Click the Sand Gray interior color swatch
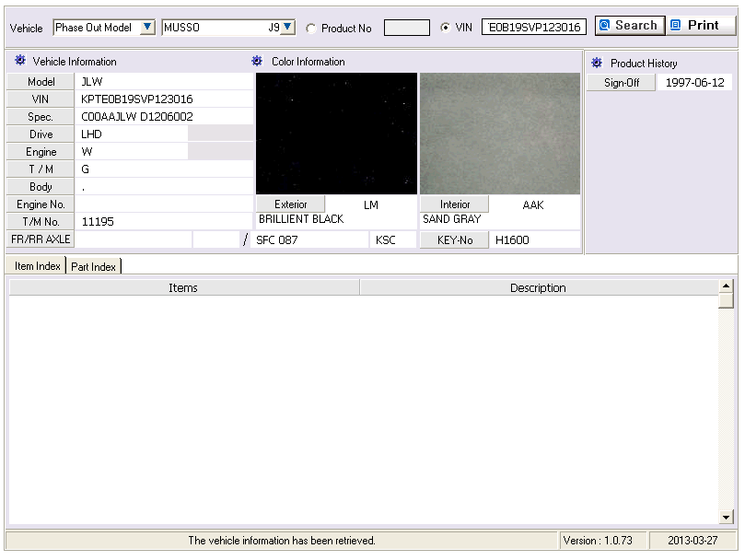745x560 pixels. coord(500,134)
